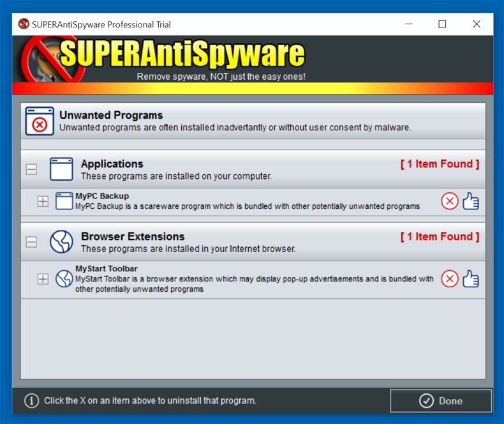The image size is (504, 424).
Task: Click the MyPC Backup window icon
Action: pos(64,201)
